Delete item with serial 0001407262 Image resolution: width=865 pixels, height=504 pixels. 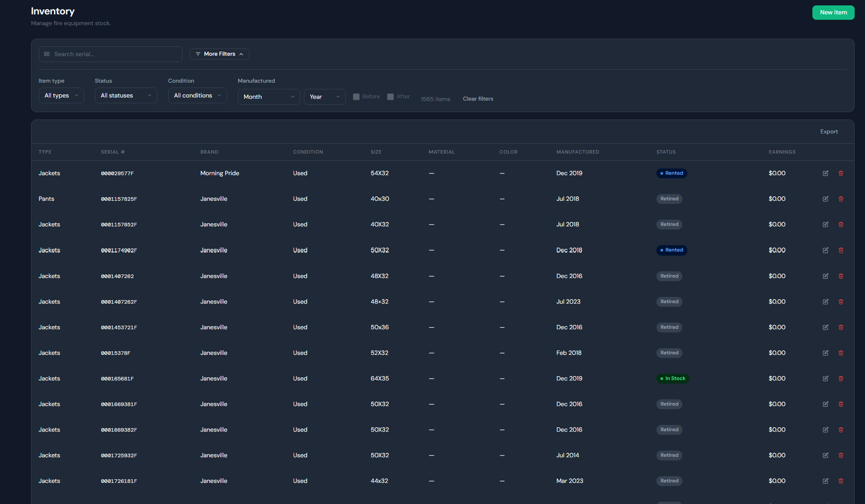click(x=841, y=276)
